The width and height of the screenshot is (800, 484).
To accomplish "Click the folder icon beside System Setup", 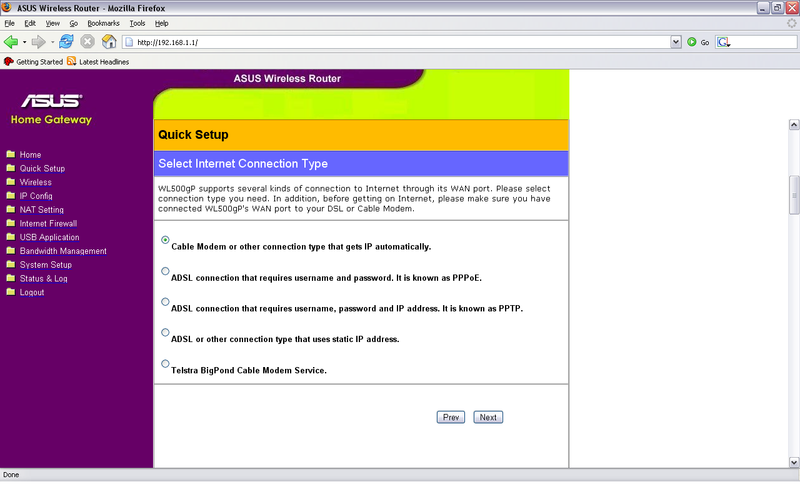I will pos(11,264).
